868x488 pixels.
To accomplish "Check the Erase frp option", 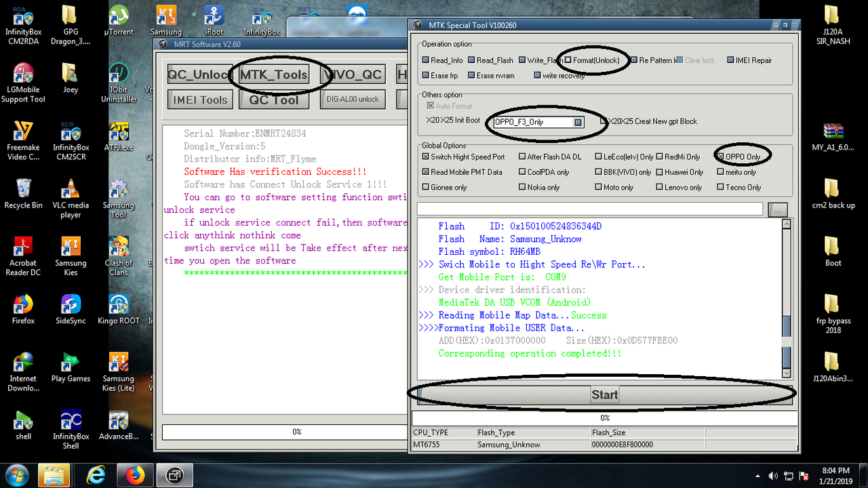I will coord(426,75).
